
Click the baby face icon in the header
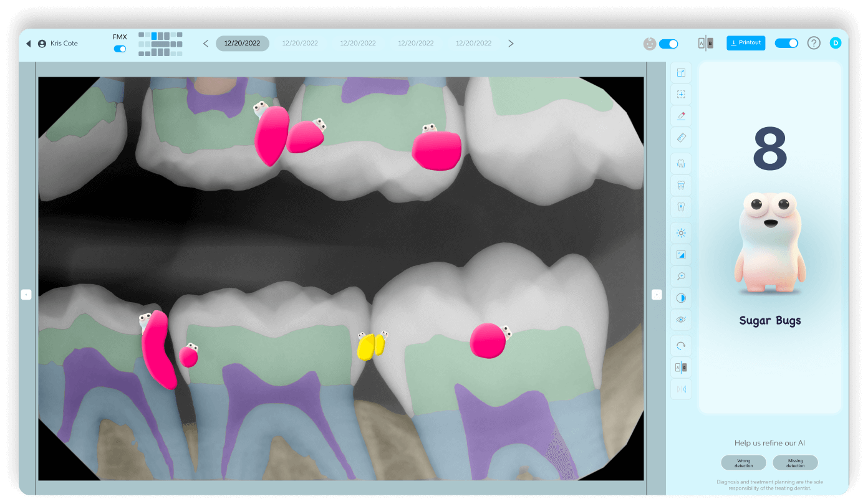(x=650, y=44)
